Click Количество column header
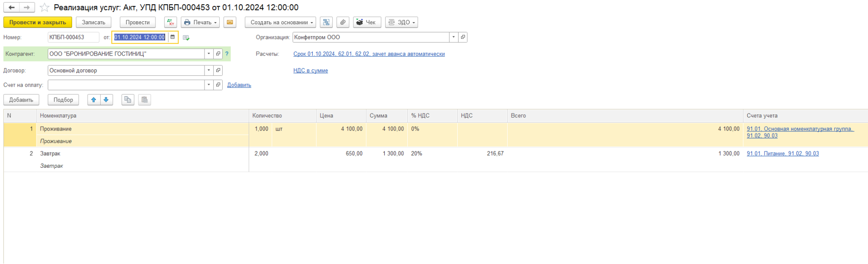 pos(283,116)
